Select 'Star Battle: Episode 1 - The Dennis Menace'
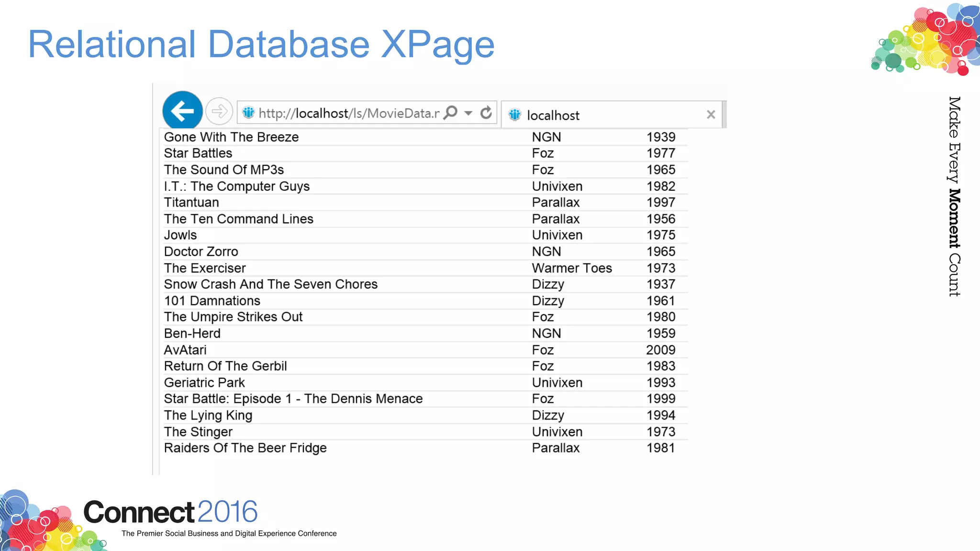 point(293,399)
